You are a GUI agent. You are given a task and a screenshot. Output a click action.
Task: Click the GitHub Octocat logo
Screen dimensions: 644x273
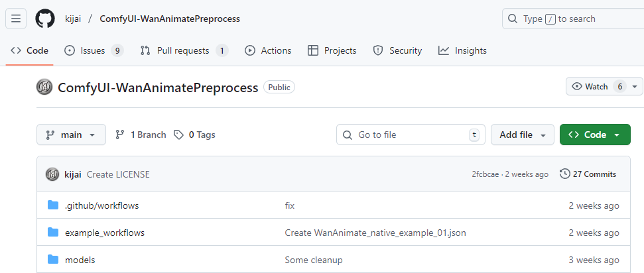(x=45, y=19)
